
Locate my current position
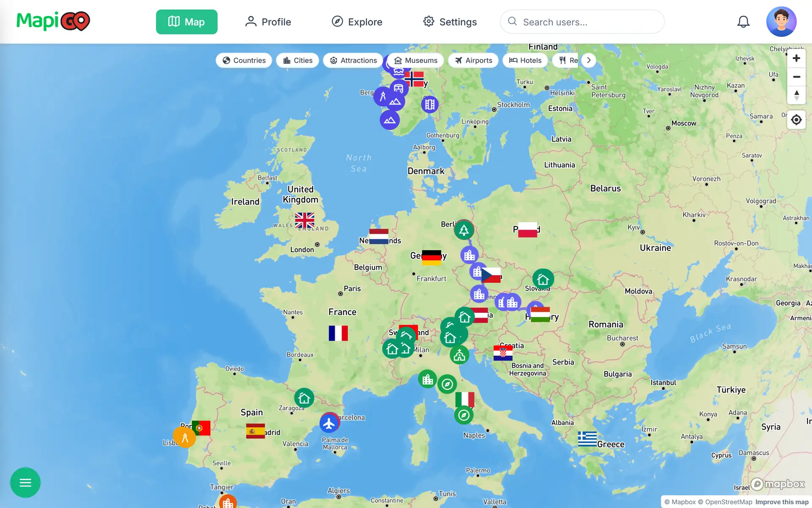796,120
